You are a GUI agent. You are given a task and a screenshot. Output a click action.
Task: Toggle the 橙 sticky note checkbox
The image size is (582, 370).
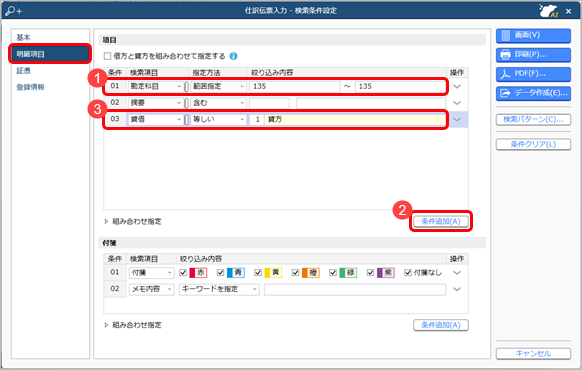click(295, 273)
